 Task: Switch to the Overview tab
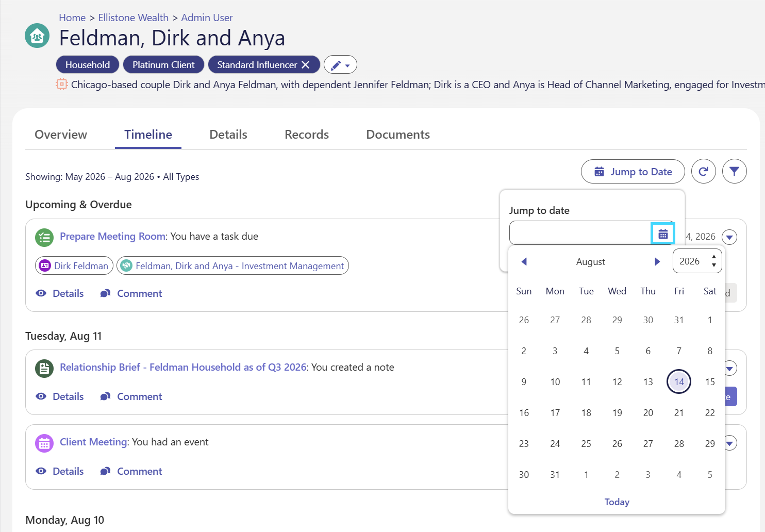[61, 135]
